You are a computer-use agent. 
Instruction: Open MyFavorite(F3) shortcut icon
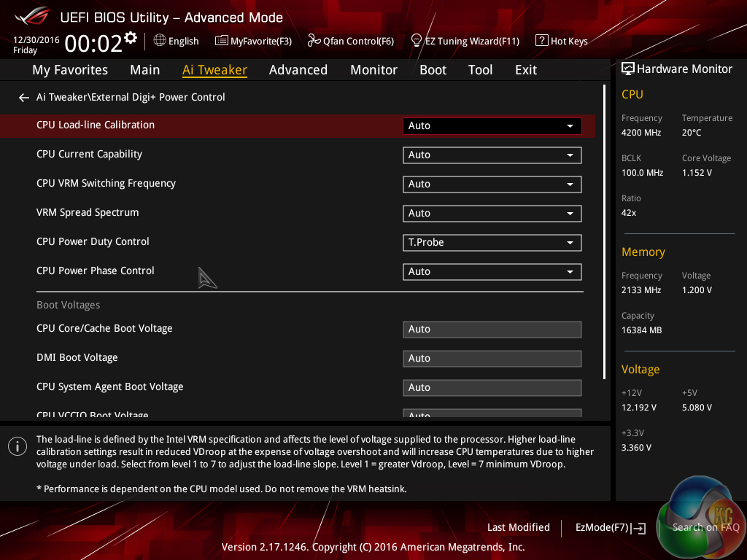point(222,41)
